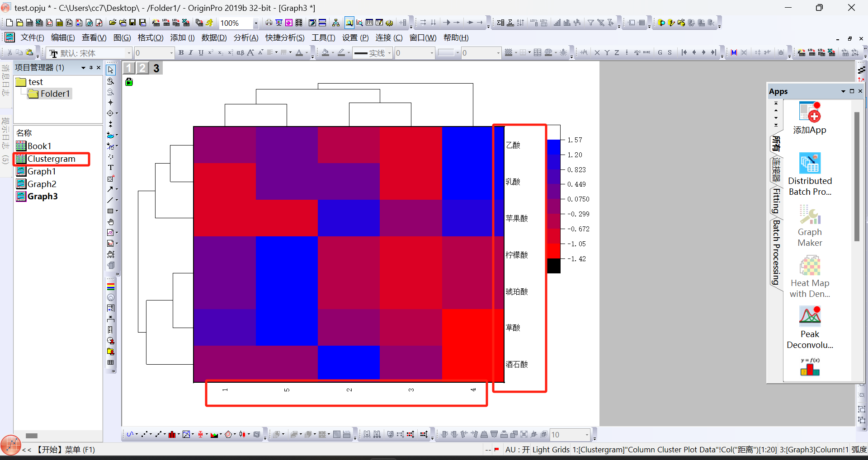
Task: Click the black swatch in color scale
Action: (553, 266)
